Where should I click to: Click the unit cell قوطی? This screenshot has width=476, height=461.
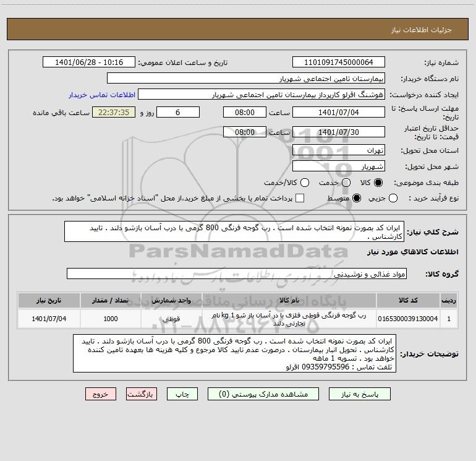(171, 319)
